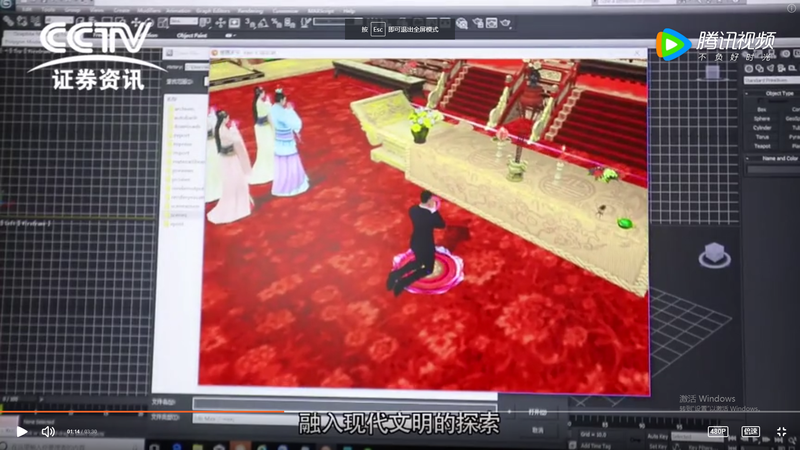Open Key Filters in the animation controls
800x450 pixels.
(702, 447)
